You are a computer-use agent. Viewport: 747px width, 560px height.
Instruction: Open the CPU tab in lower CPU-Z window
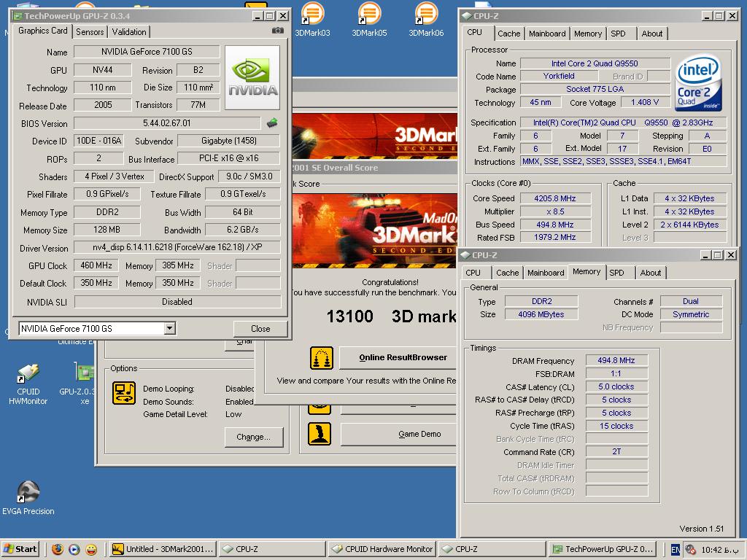click(x=473, y=273)
